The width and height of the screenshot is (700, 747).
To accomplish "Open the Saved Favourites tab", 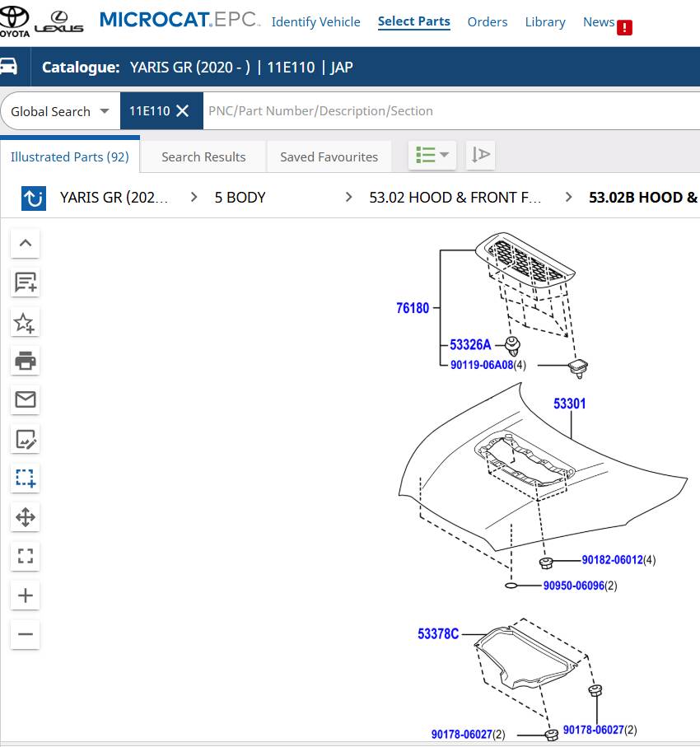I will [x=329, y=156].
